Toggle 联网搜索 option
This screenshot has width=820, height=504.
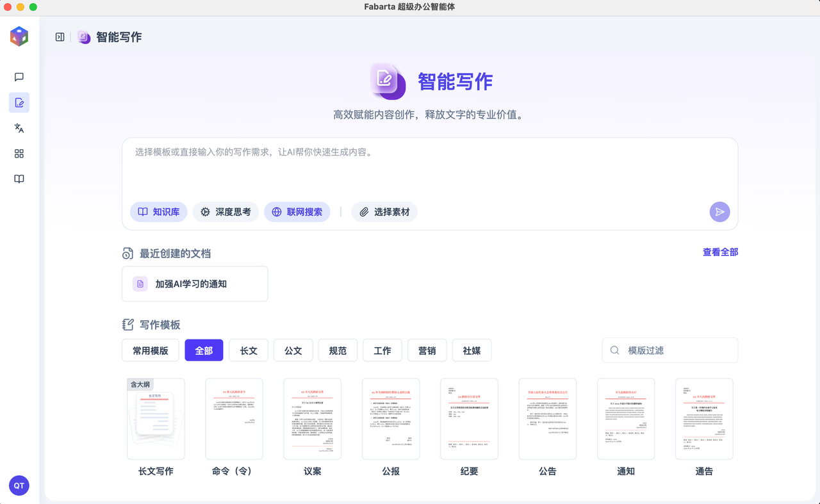point(297,212)
